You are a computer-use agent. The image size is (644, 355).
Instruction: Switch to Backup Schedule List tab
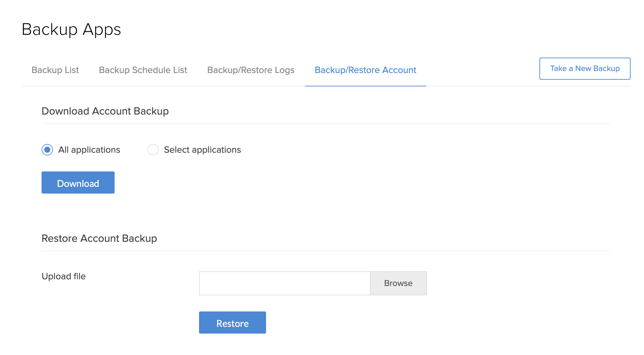click(143, 70)
